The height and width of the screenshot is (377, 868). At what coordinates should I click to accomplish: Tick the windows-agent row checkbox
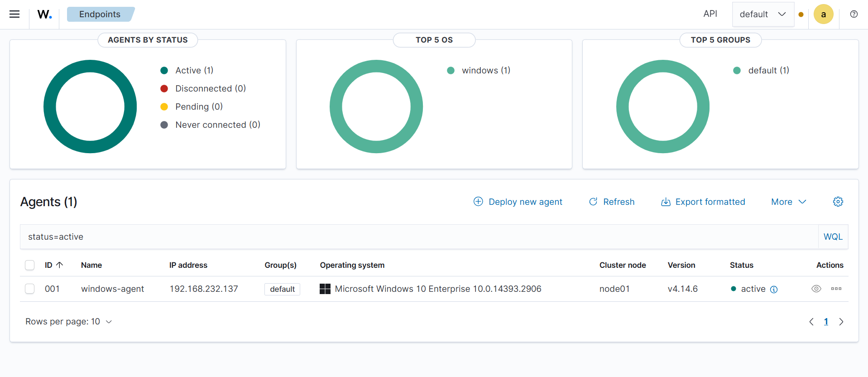point(30,289)
